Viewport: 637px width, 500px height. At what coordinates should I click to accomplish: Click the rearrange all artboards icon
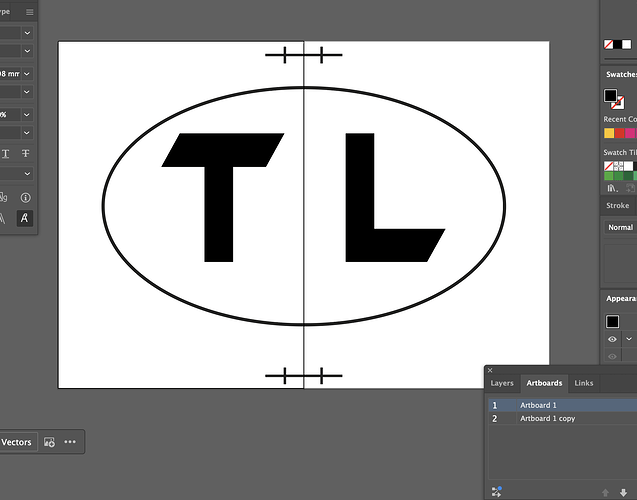(x=496, y=491)
